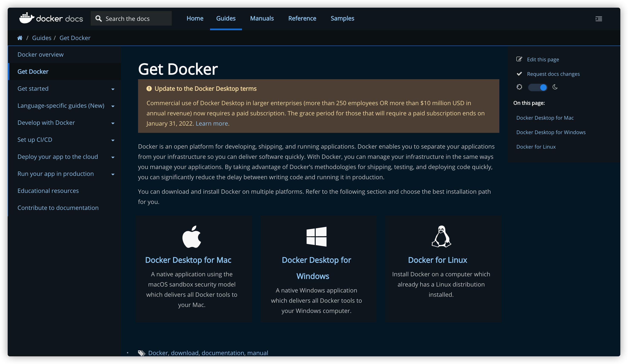This screenshot has height=364, width=628.
Task: Click the Docker whale logo
Action: 27,18
